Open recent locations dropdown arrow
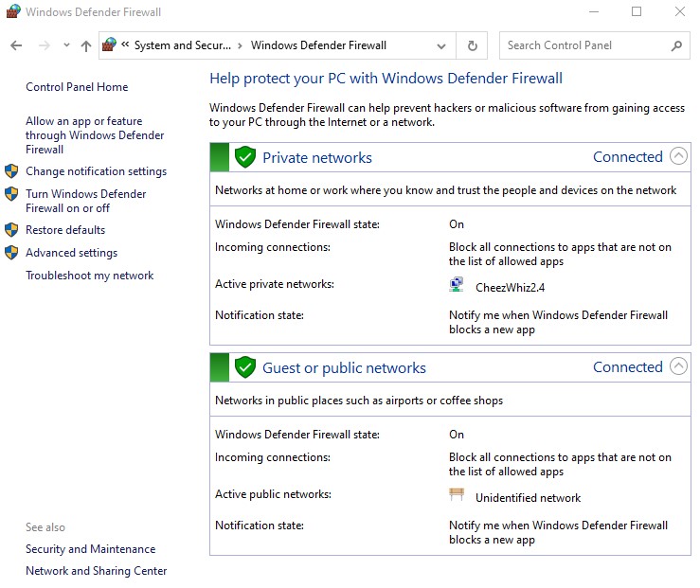Image resolution: width=700 pixels, height=588 pixels. tap(66, 45)
